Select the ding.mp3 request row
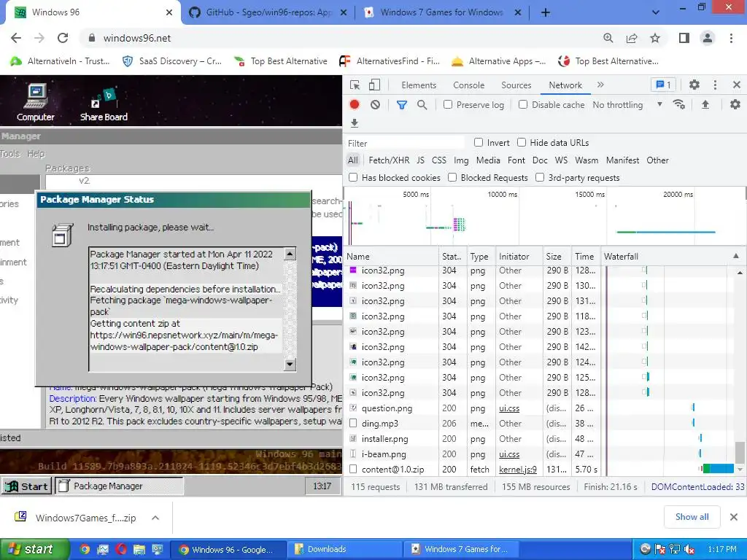The height and width of the screenshot is (560, 747). [x=540, y=424]
